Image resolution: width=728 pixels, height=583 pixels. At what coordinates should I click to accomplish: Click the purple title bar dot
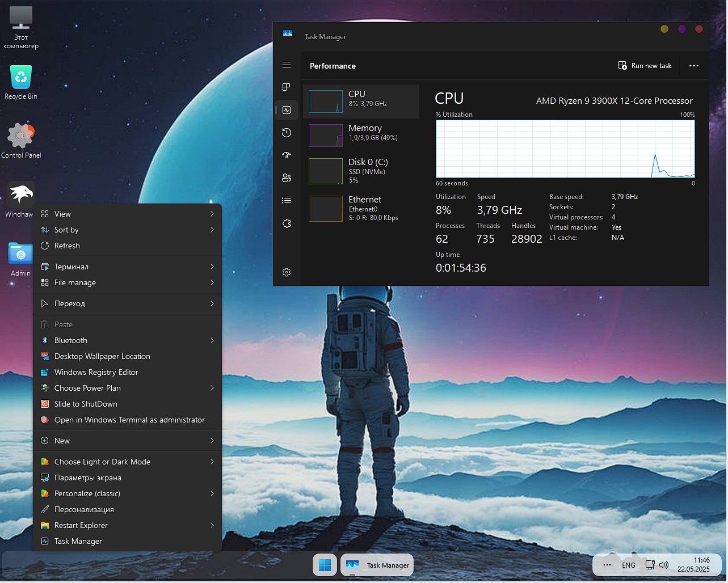(x=682, y=29)
